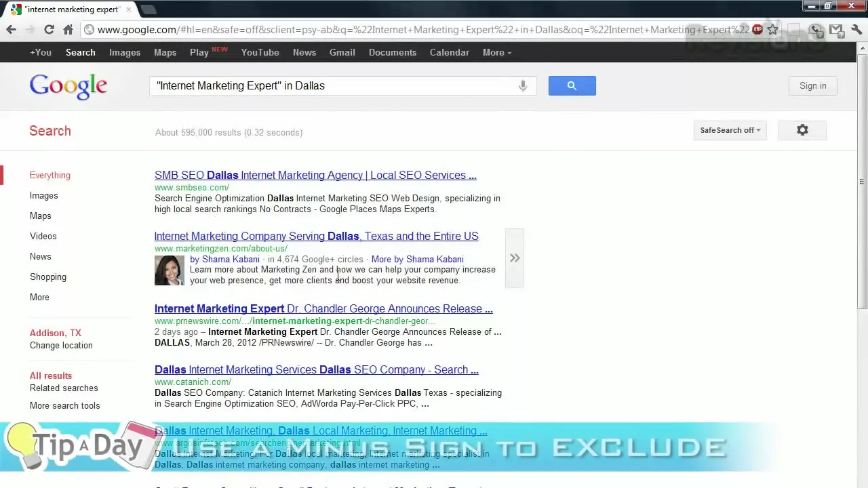Click the www.smbseo.com/ green URL
The height and width of the screenshot is (488, 868).
coord(192,187)
